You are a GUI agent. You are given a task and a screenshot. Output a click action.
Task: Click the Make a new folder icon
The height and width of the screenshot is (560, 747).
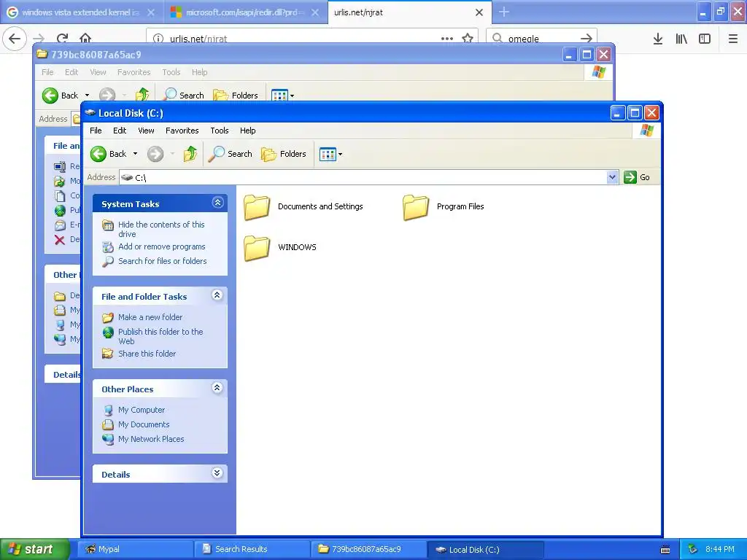tap(108, 317)
